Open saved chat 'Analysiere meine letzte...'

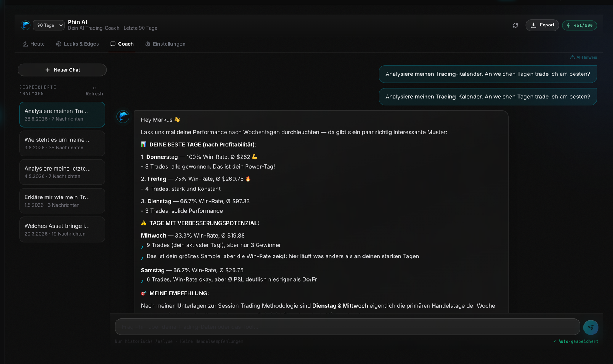[x=62, y=172]
